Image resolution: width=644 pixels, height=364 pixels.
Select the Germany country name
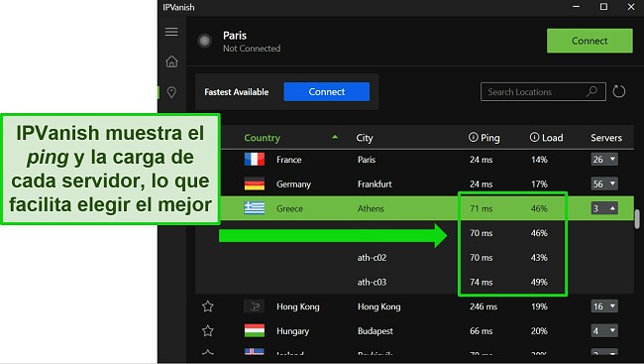coord(293,184)
